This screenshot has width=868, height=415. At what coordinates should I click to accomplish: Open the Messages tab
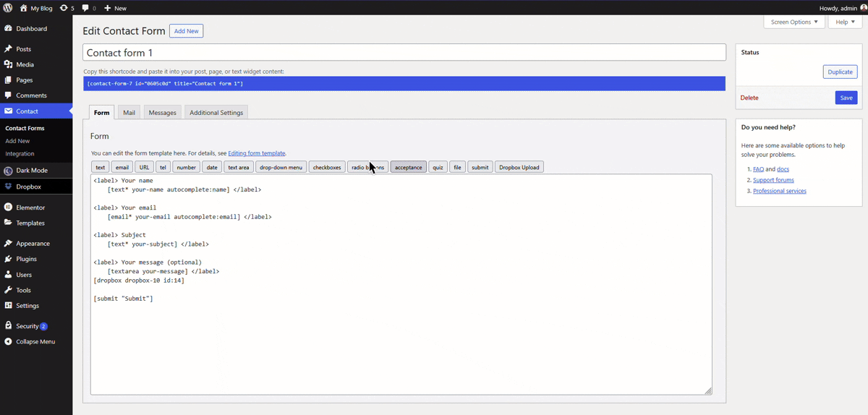pyautogui.click(x=162, y=112)
